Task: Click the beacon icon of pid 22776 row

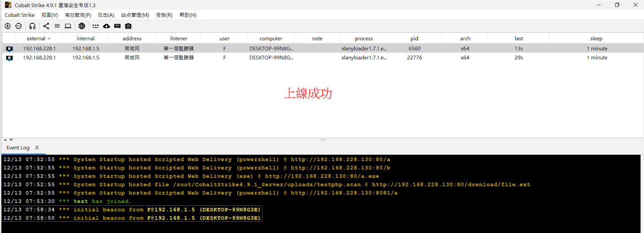Action: click(9, 58)
